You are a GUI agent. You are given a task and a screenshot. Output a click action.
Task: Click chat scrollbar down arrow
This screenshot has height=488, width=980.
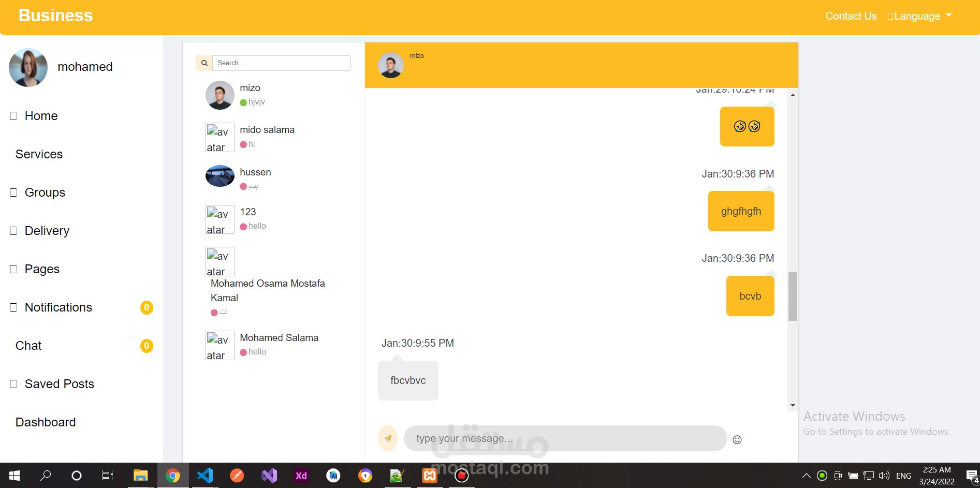(793, 406)
